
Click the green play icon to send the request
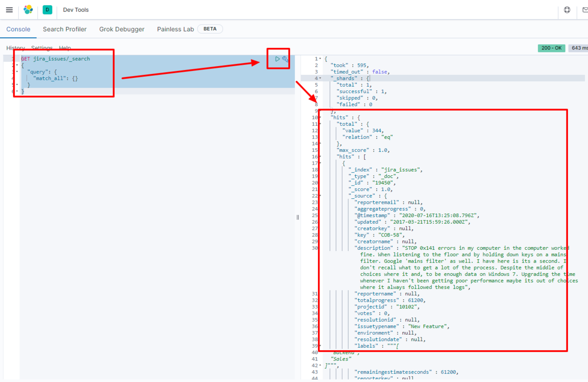pyautogui.click(x=278, y=58)
